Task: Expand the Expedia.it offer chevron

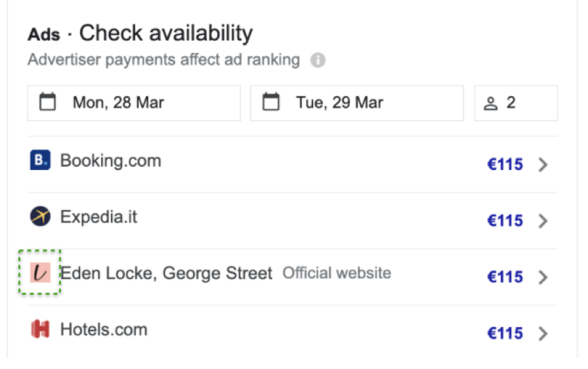Action: tap(543, 221)
